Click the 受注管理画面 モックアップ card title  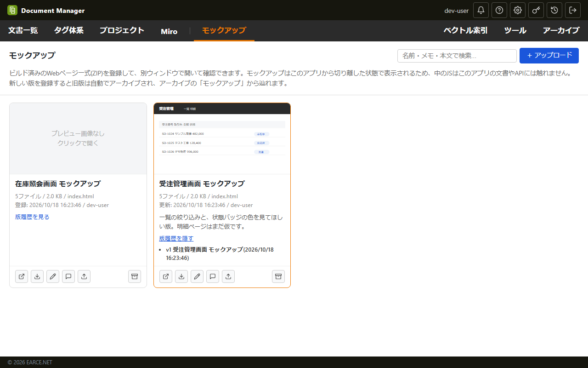click(x=202, y=184)
